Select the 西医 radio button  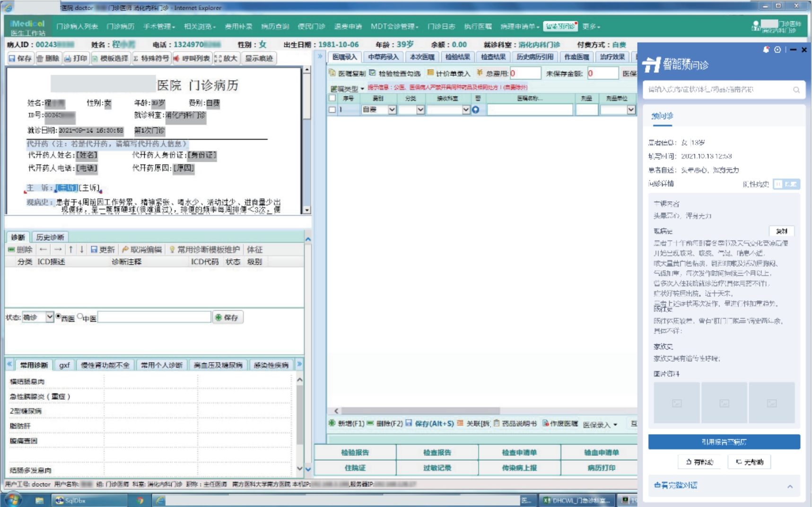(57, 317)
